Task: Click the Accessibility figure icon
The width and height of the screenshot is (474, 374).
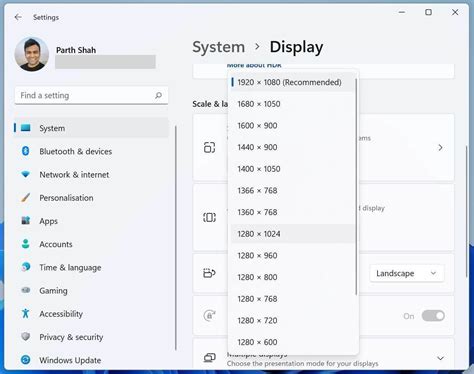Action: 26,313
